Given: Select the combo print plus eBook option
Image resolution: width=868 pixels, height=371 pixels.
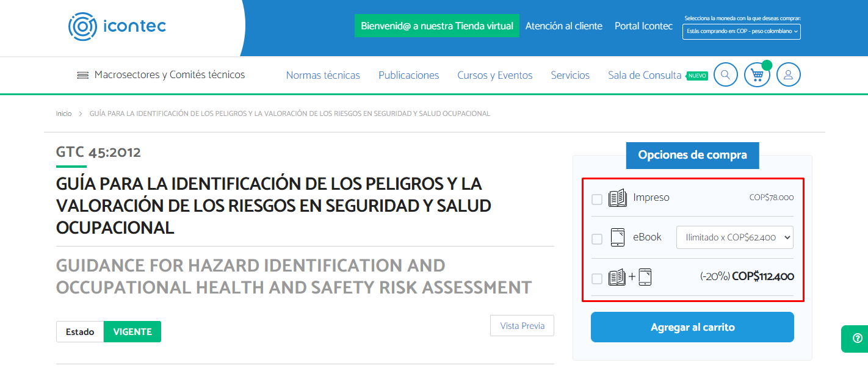Looking at the screenshot, I should pyautogui.click(x=596, y=278).
